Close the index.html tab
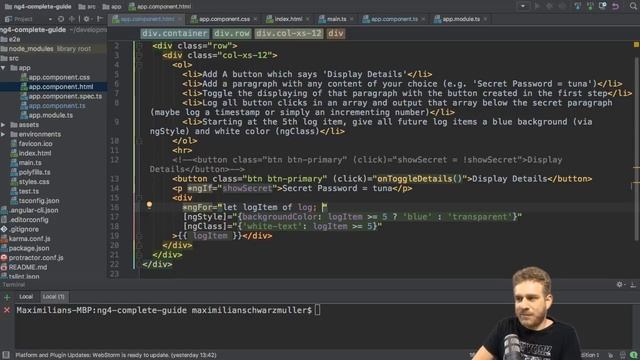The height and width of the screenshot is (360, 640). click(307, 19)
